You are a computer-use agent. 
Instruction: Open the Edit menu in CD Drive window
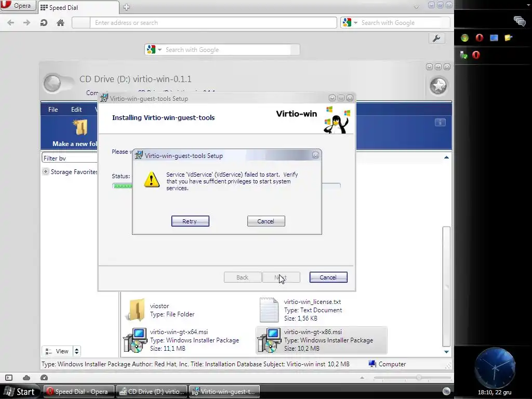click(x=76, y=110)
